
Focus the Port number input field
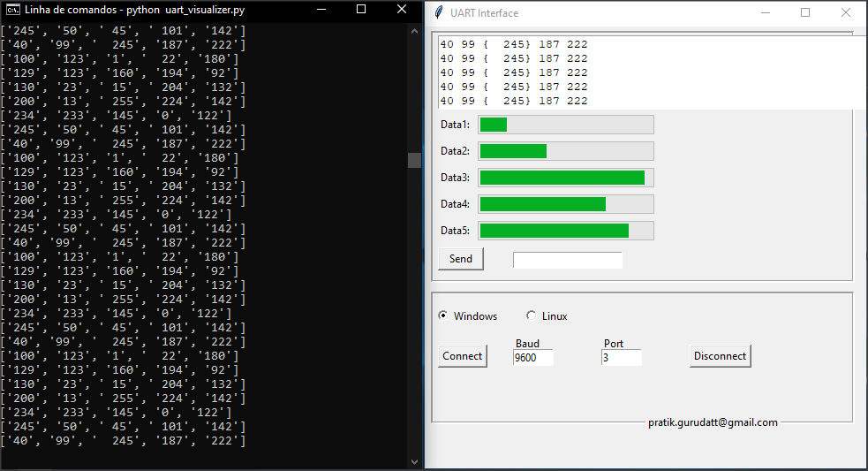pyautogui.click(x=621, y=357)
